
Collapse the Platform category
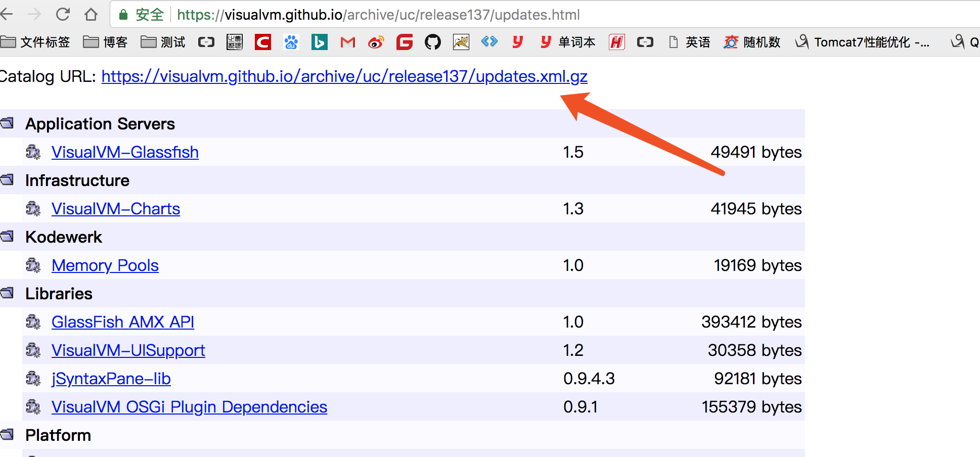tap(7, 435)
